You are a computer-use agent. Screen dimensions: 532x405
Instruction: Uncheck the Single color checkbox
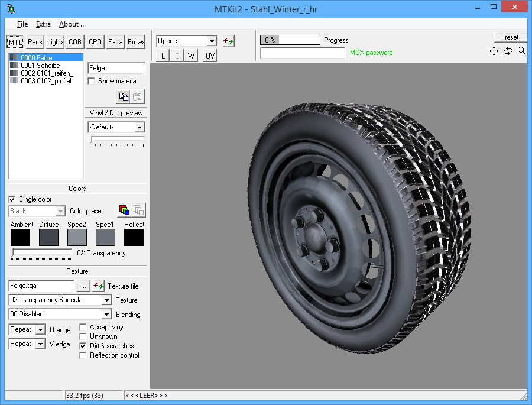coord(12,199)
